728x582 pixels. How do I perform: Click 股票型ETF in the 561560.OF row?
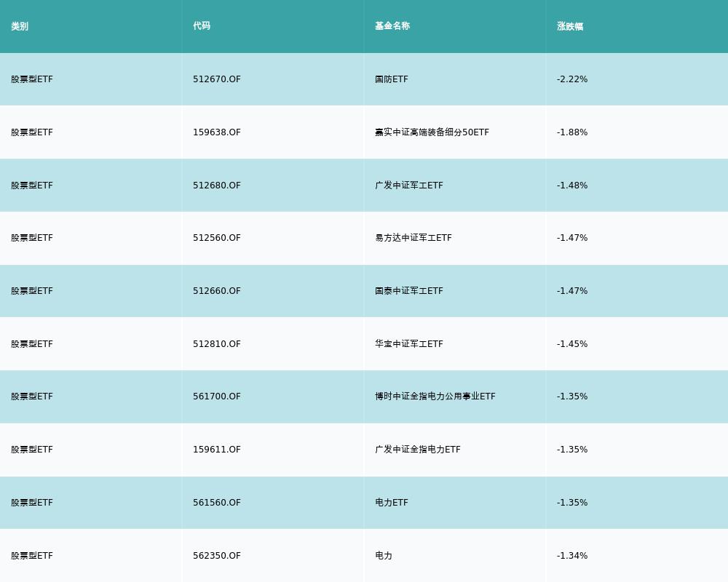tap(32, 503)
